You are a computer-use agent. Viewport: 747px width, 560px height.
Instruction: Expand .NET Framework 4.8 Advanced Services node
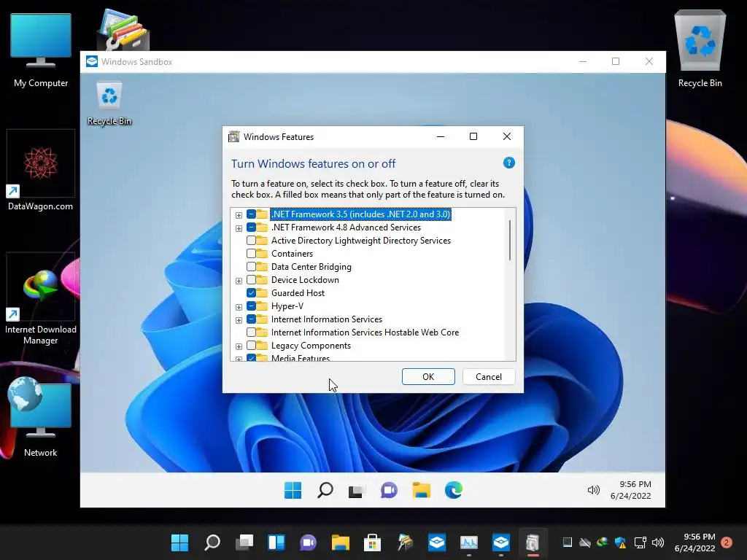pos(239,228)
